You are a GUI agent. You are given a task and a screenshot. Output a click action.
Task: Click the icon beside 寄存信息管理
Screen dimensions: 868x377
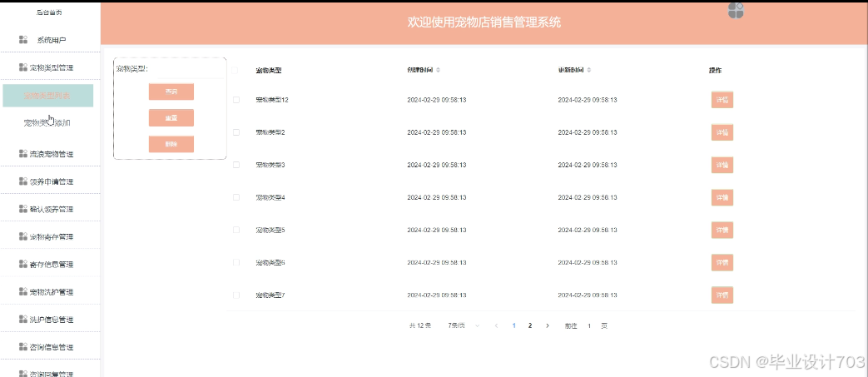pyautogui.click(x=23, y=264)
